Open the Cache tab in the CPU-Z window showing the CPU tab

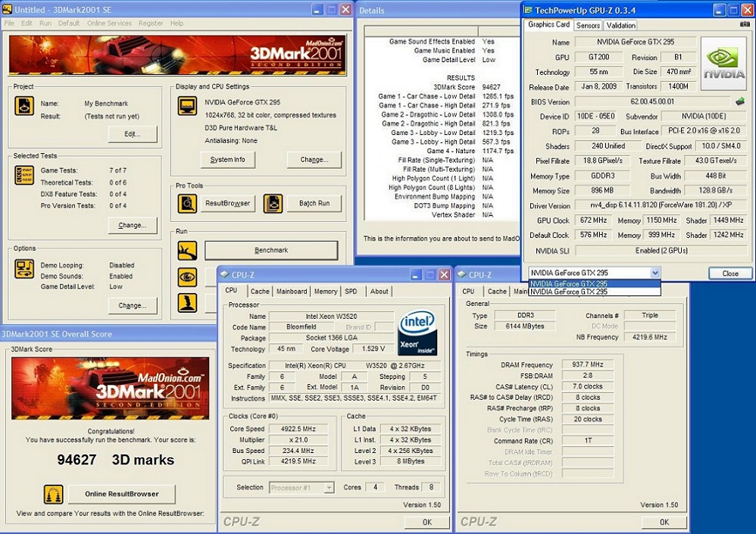[x=260, y=291]
